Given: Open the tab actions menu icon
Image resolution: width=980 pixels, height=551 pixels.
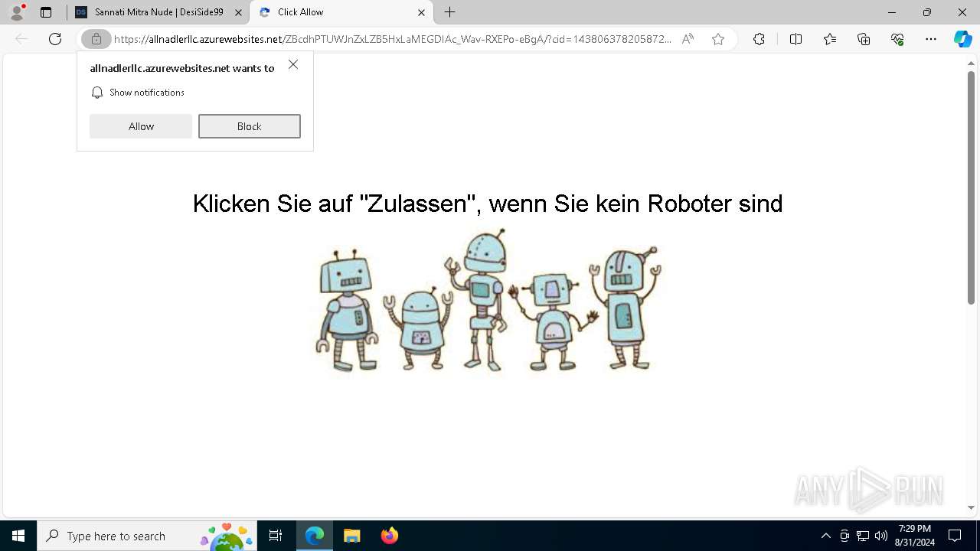Looking at the screenshot, I should coord(46,12).
